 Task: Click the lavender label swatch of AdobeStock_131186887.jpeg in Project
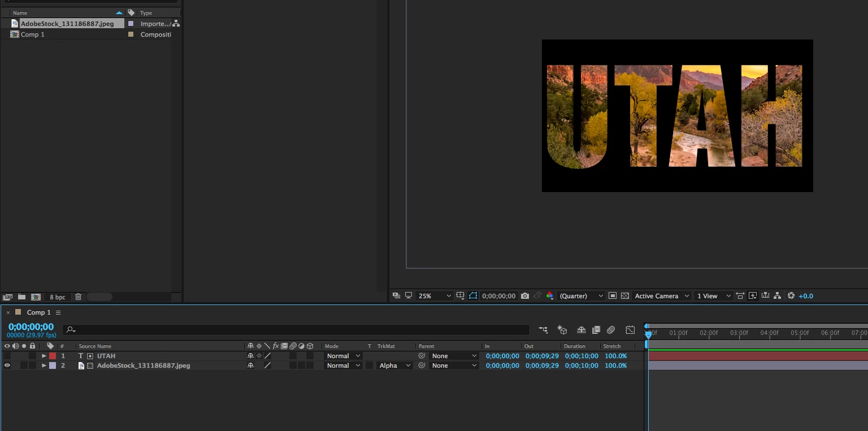[131, 24]
